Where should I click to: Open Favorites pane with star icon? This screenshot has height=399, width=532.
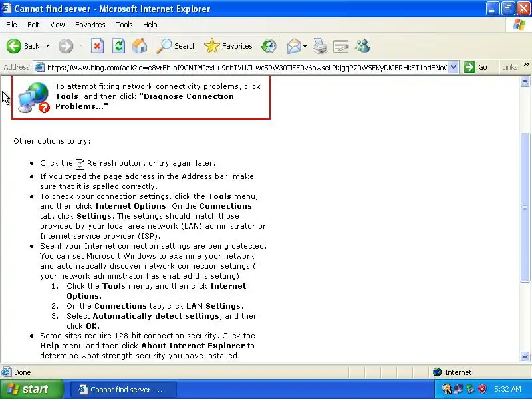(228, 46)
